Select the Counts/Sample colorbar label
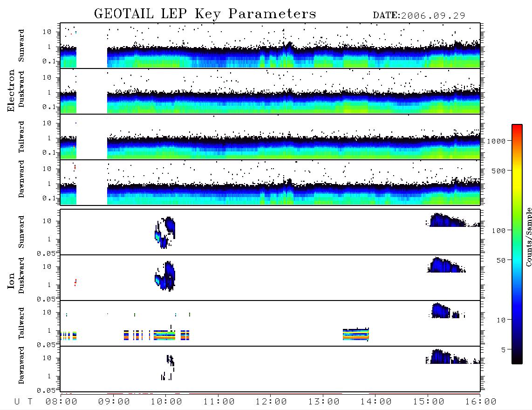The image size is (532, 410). pos(529,237)
